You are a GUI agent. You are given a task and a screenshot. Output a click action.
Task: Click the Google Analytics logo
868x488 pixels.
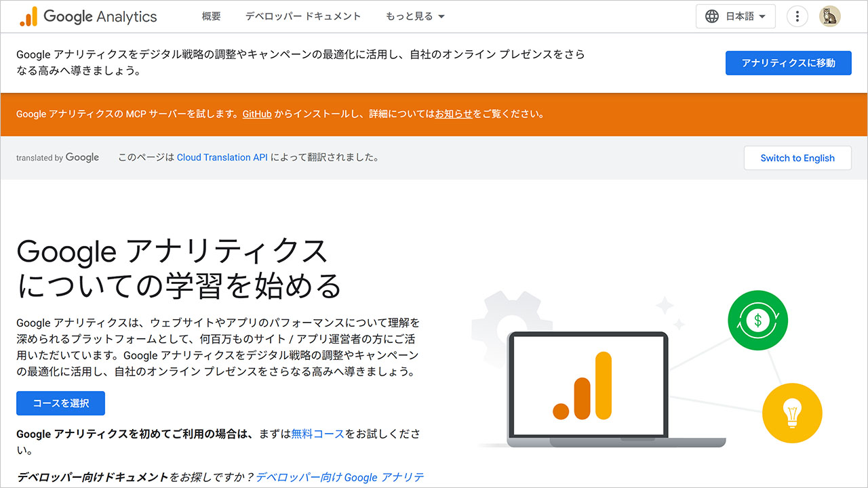pos(88,16)
